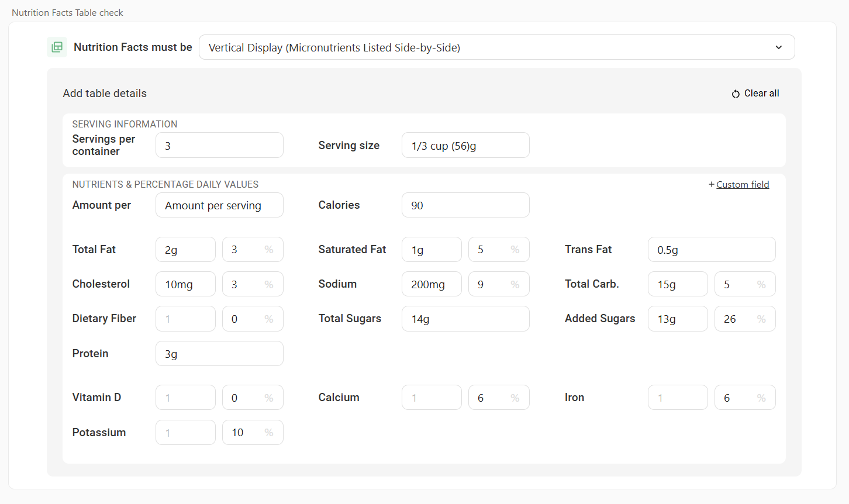The width and height of the screenshot is (849, 504).
Task: Select the Serving size input field
Action: click(465, 146)
